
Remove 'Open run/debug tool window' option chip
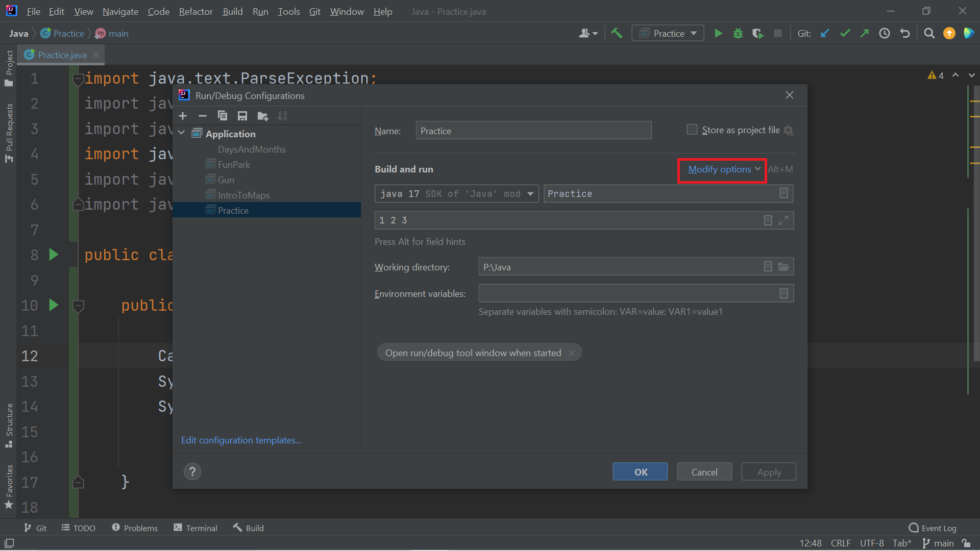(572, 353)
